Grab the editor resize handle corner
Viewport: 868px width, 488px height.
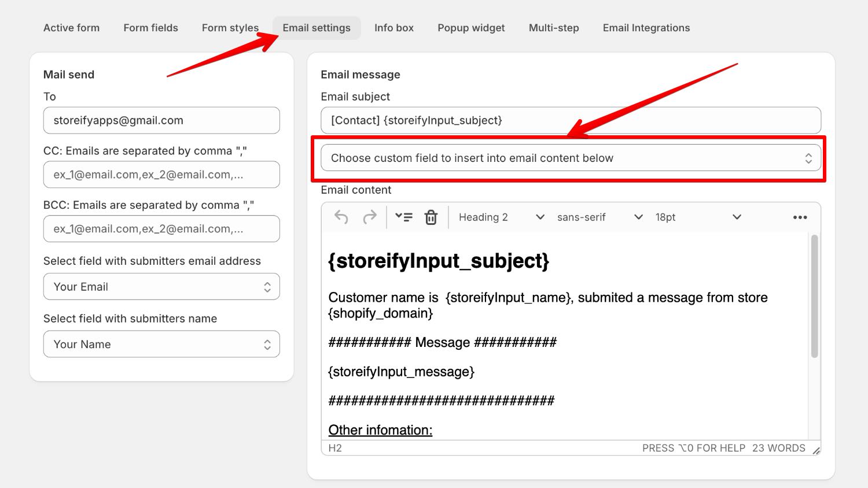(816, 450)
